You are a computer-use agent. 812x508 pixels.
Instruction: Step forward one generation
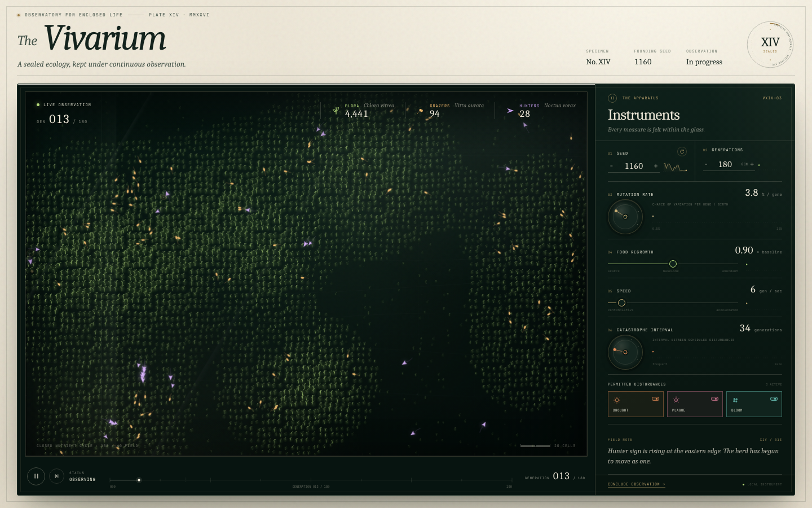tap(56, 476)
